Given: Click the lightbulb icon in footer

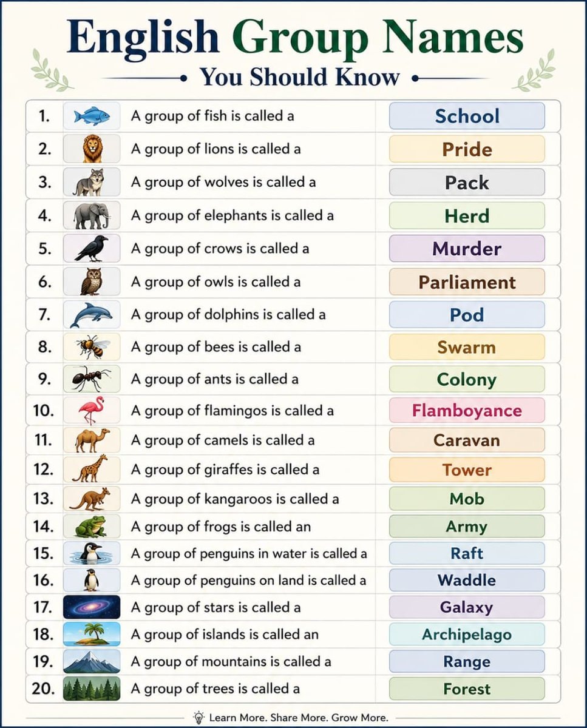Looking at the screenshot, I should 198,716.
